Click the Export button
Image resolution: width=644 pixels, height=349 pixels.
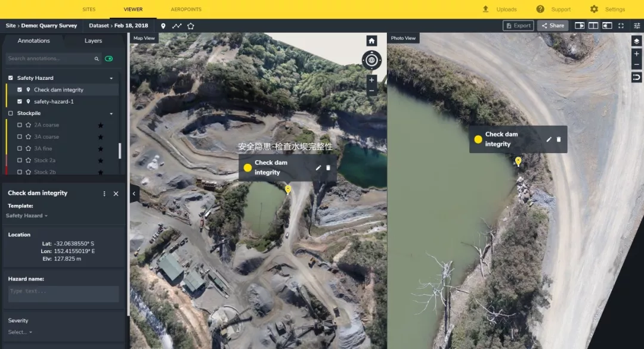518,26
